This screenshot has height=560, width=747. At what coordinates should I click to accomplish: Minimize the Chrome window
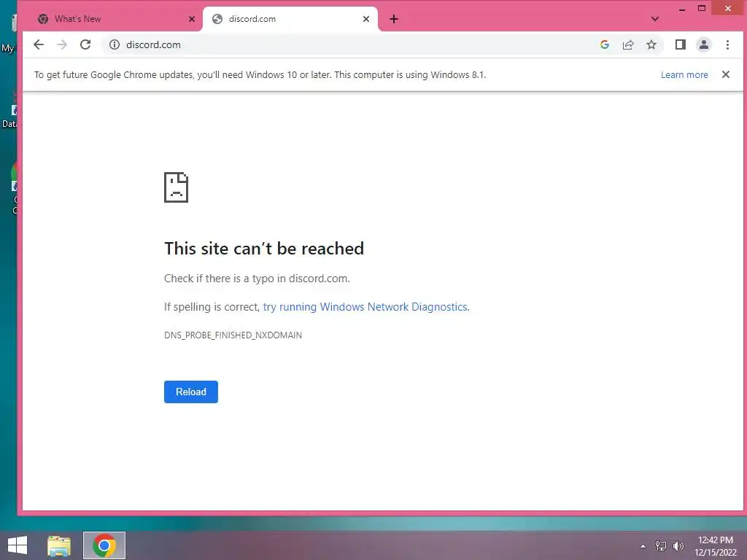(682, 9)
